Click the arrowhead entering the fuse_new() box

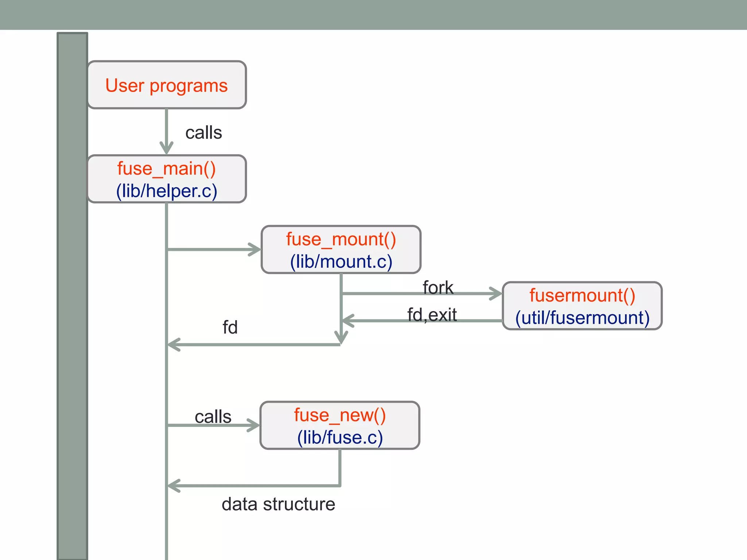coord(253,425)
